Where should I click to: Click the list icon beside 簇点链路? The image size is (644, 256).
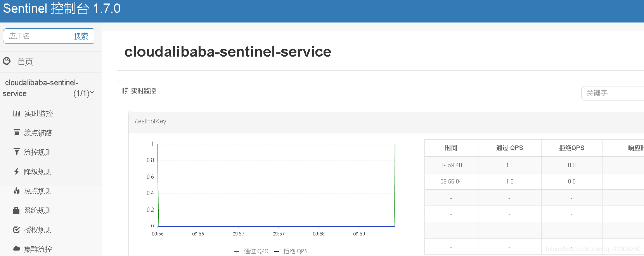coord(17,133)
